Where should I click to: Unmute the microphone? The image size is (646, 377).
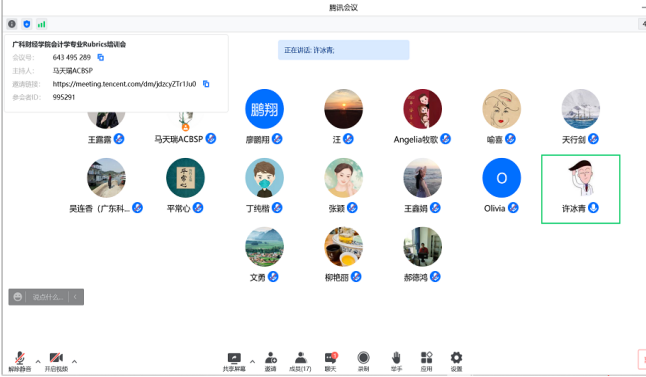click(x=20, y=362)
